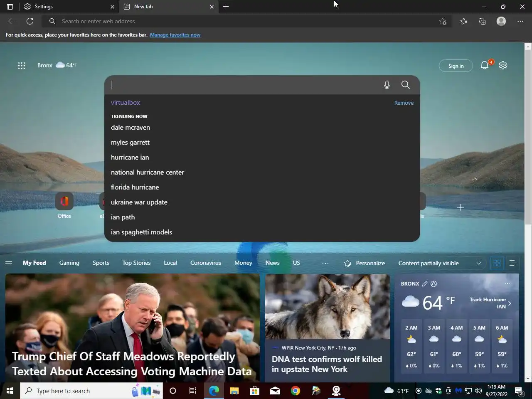
Task: Choose hurricane ian trending suggestion
Action: (262, 157)
